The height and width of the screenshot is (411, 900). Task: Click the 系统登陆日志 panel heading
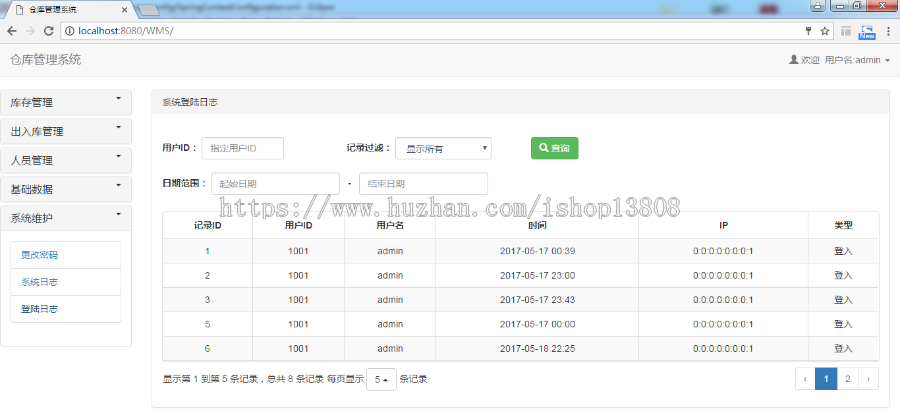click(x=190, y=102)
